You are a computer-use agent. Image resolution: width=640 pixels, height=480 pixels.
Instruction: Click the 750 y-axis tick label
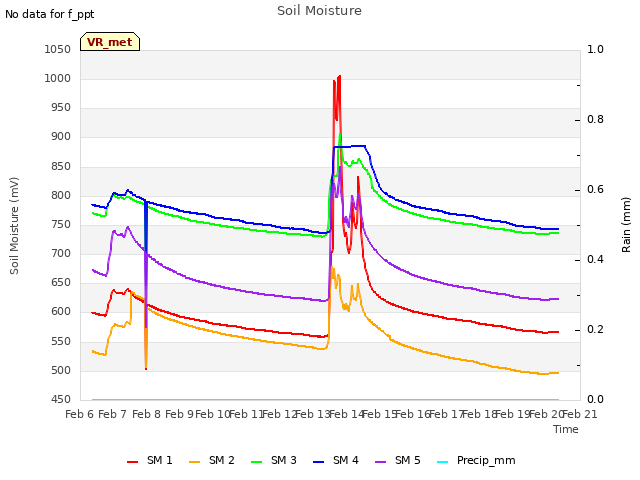pyautogui.click(x=61, y=225)
